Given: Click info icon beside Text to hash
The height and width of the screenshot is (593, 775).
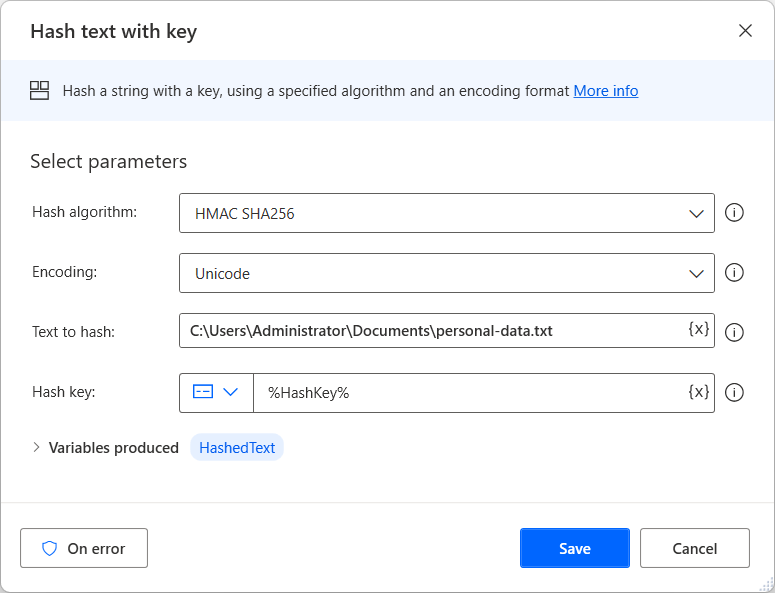Looking at the screenshot, I should coord(734,333).
